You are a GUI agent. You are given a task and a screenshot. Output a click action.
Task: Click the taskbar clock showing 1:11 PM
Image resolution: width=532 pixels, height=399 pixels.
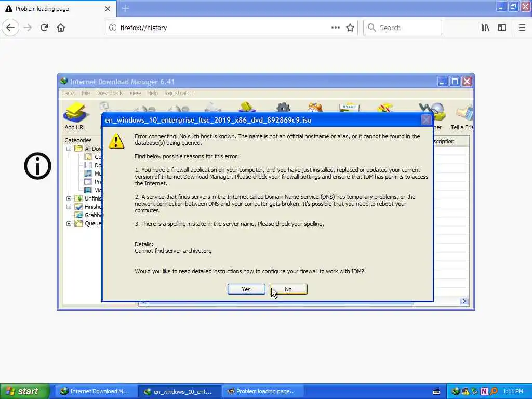(x=513, y=391)
